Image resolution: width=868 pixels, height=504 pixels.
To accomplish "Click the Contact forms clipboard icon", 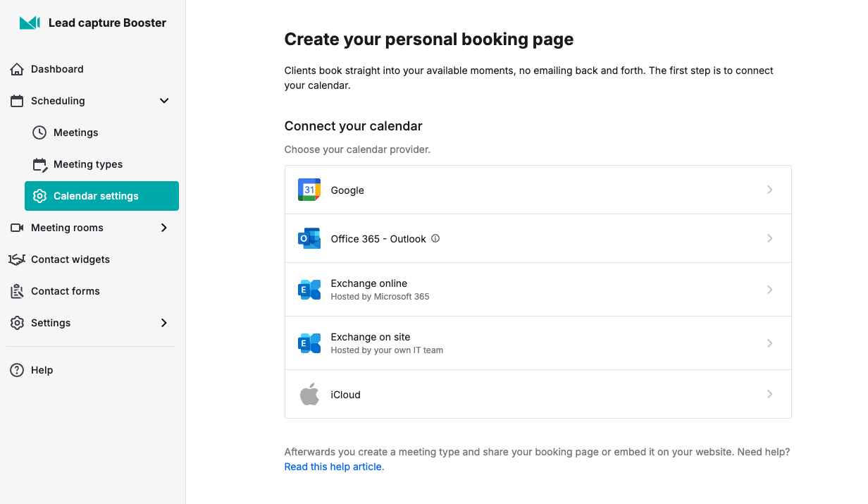I will tap(17, 291).
